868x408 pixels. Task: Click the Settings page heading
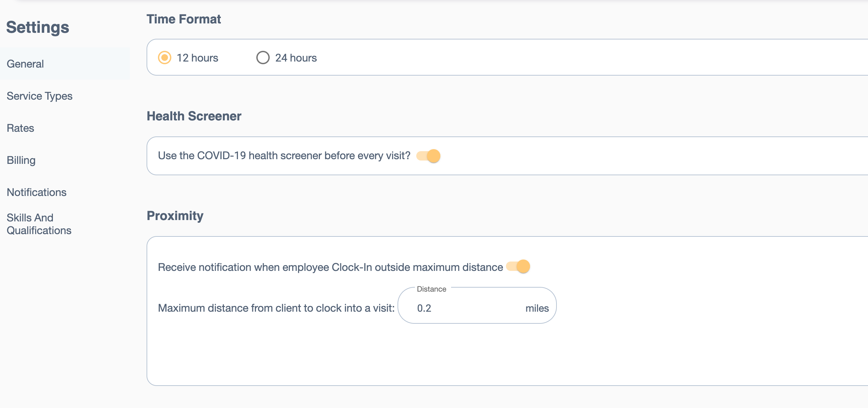tap(38, 27)
